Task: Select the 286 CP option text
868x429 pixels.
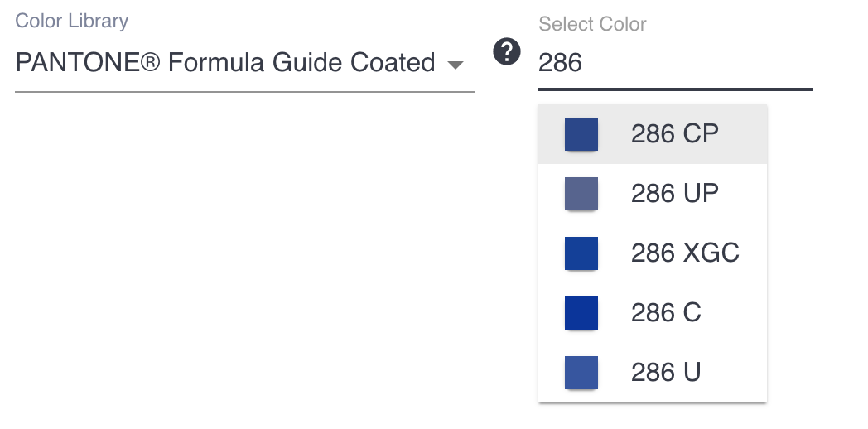Action: tap(675, 134)
